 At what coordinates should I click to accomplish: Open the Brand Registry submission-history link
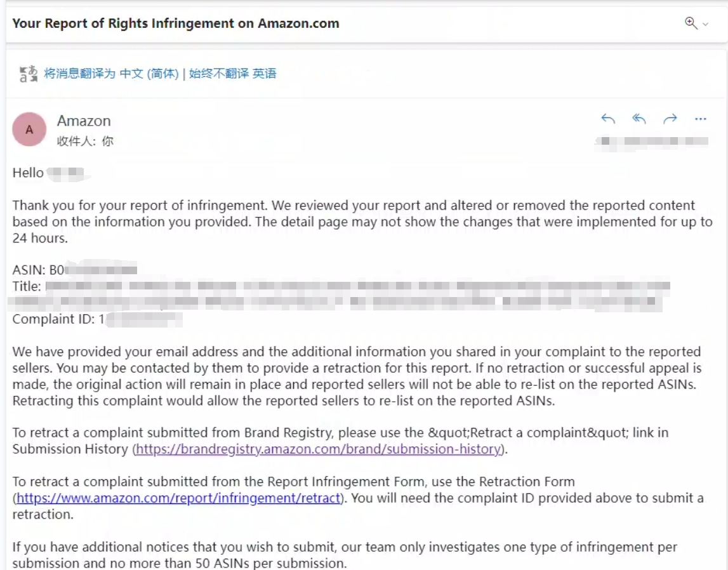319,449
